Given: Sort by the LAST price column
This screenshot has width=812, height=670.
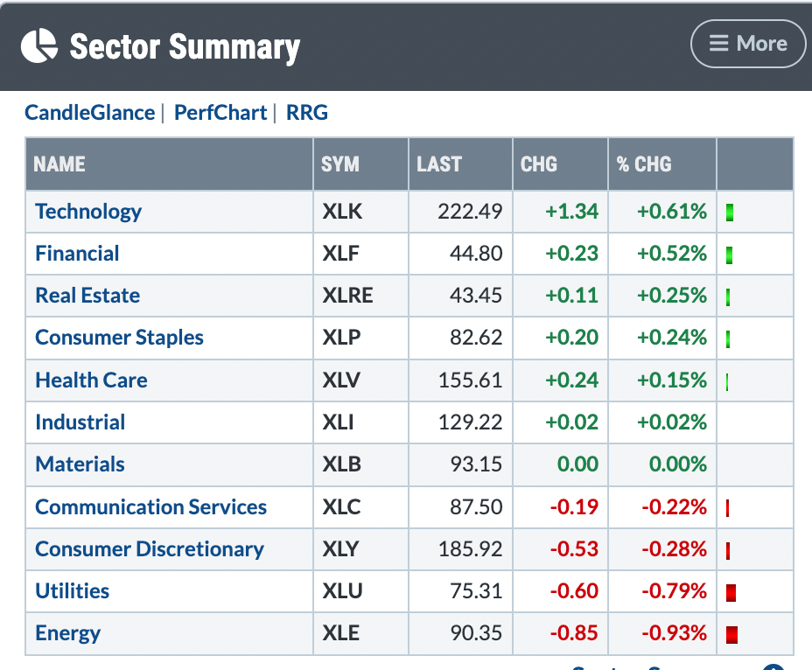Looking at the screenshot, I should pyautogui.click(x=438, y=164).
